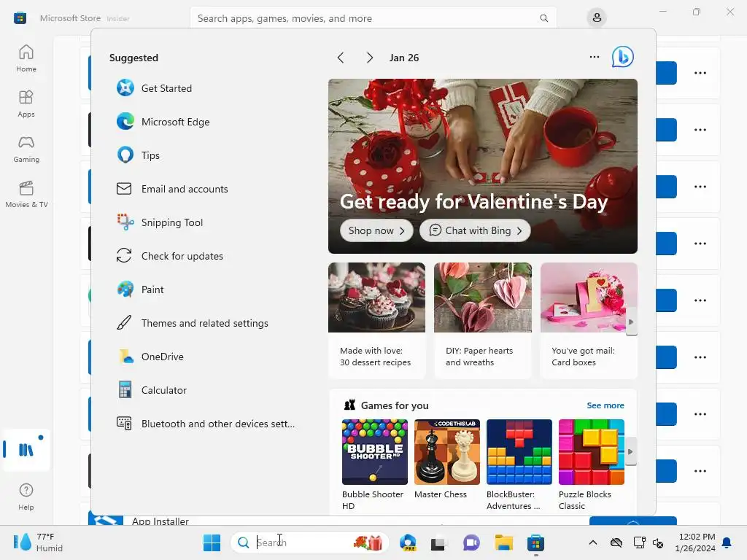Viewport: 747px width, 560px height.
Task: Open You've got mail Card boxes card
Action: click(x=589, y=321)
